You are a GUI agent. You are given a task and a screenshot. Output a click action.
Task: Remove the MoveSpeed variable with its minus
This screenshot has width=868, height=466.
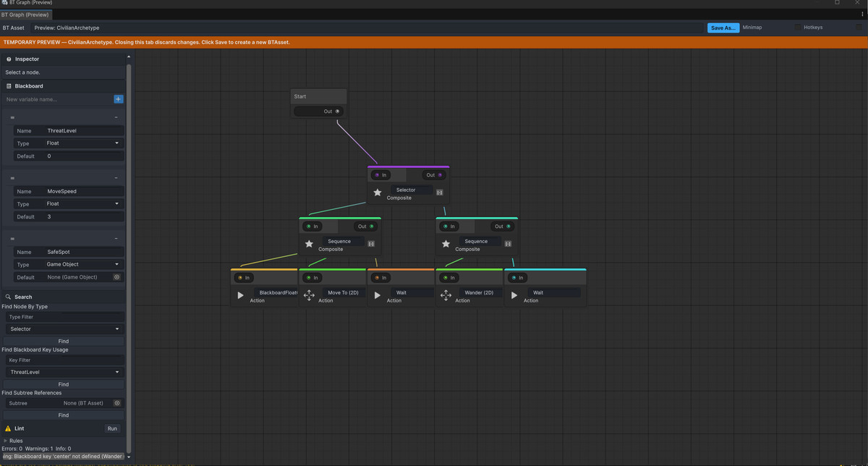coord(116,178)
